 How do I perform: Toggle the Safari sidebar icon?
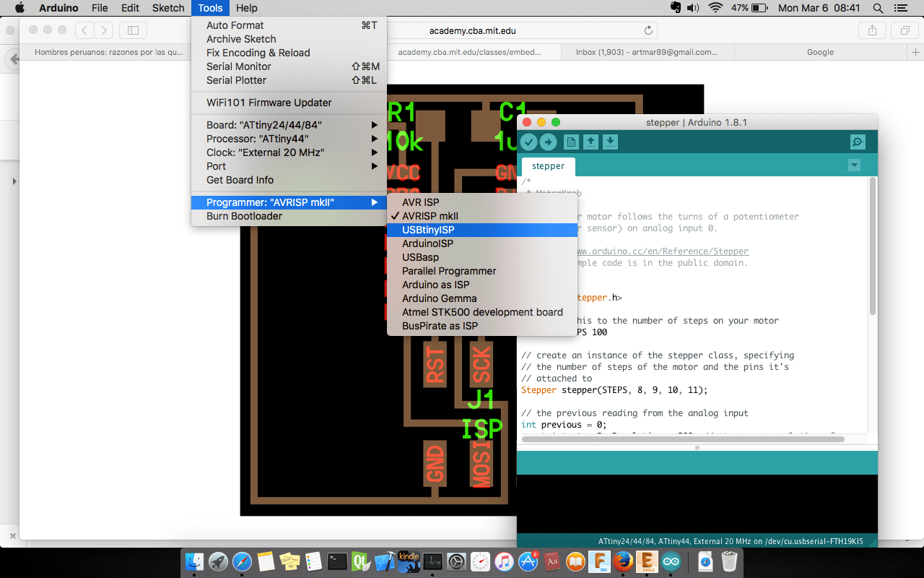tap(133, 30)
